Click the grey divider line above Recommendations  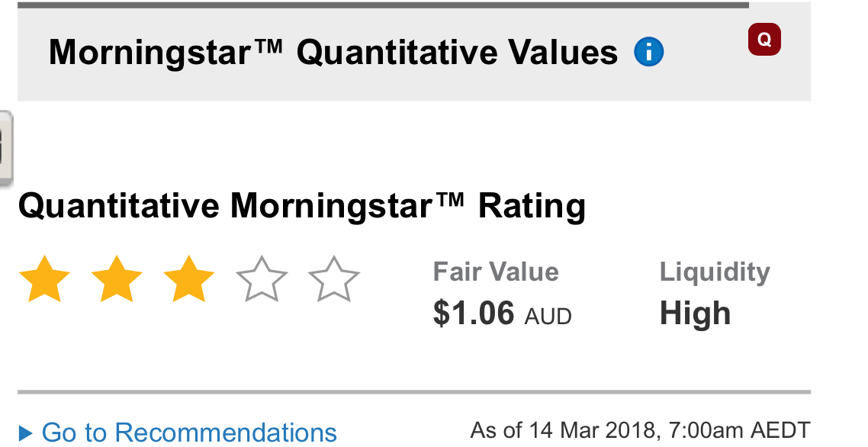tap(414, 391)
